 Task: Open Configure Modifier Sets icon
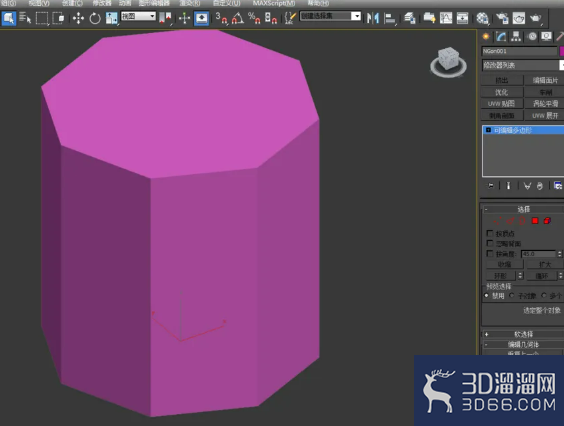pyautogui.click(x=558, y=186)
